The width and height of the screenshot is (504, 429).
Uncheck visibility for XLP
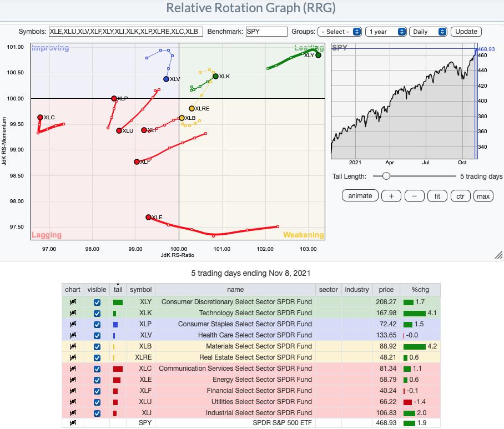(97, 325)
